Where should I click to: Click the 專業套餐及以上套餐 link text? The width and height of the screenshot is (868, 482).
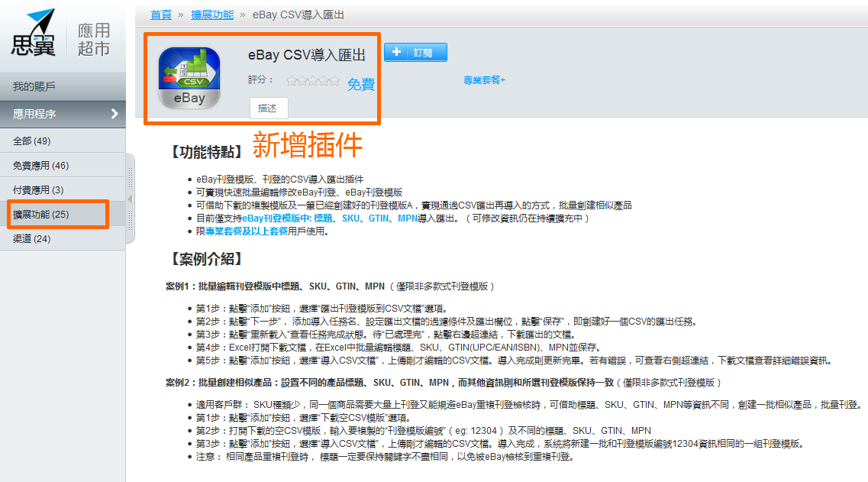247,231
